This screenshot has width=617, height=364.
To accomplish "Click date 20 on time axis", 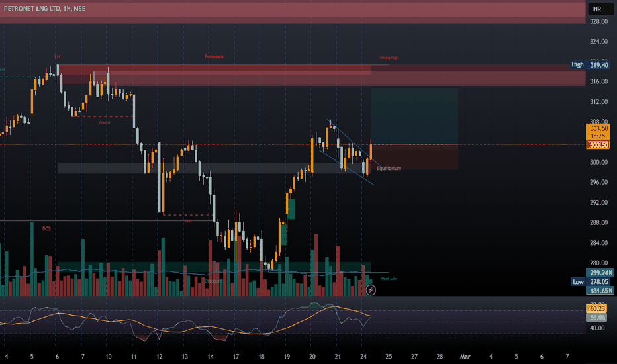I will (x=312, y=357).
